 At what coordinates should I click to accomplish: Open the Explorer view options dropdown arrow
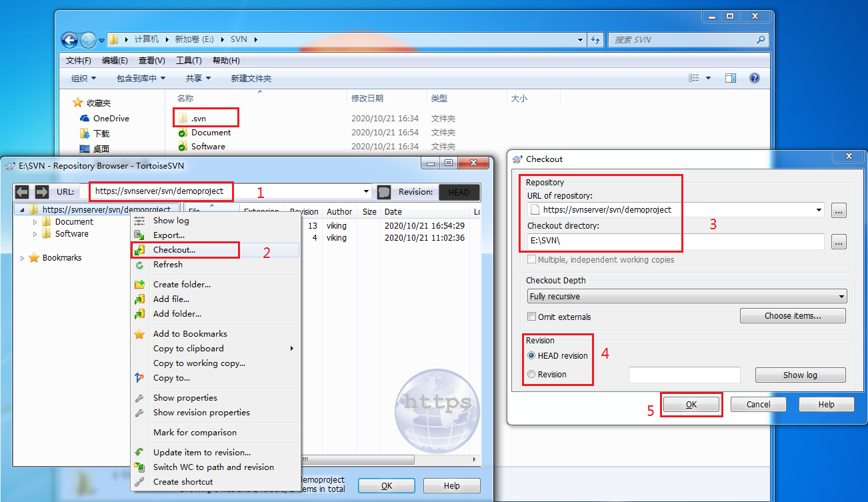(x=708, y=78)
